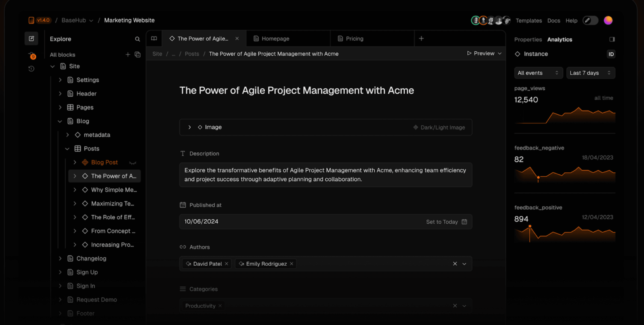Open the All events dropdown
The width and height of the screenshot is (644, 325).
click(x=538, y=73)
